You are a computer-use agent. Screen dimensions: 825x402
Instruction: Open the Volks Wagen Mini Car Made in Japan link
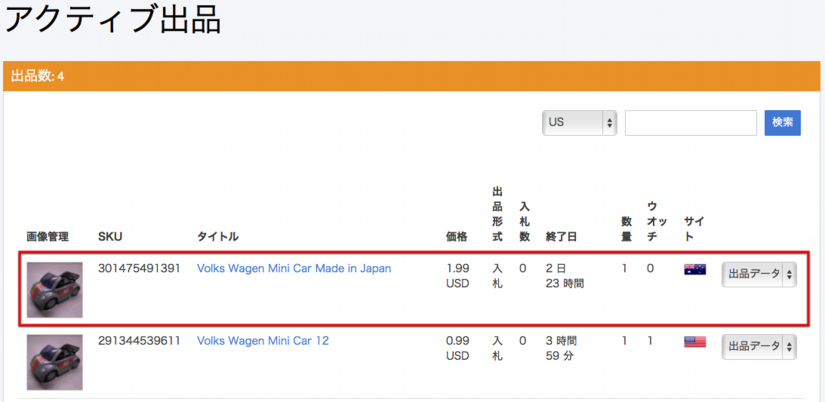coord(293,269)
